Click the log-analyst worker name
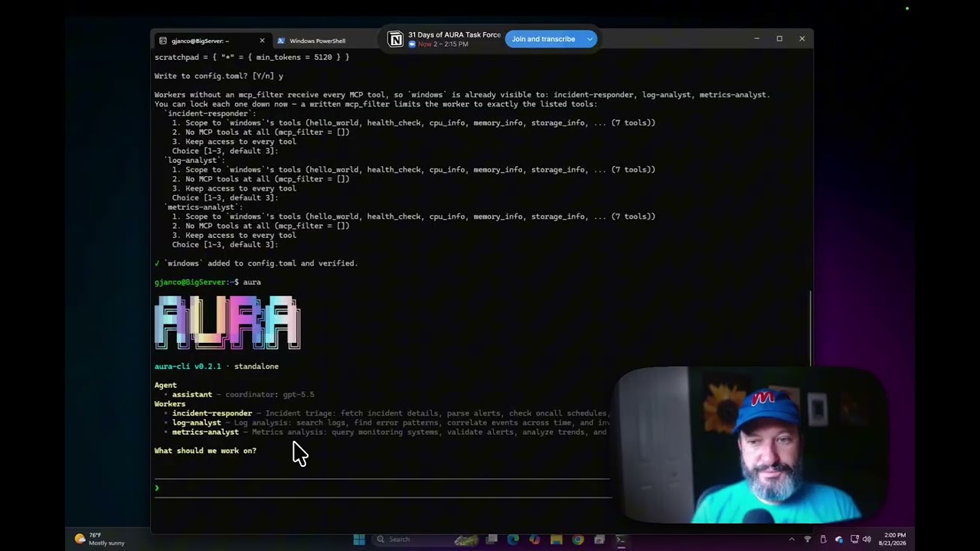Viewport: 980px width, 551px height. tap(197, 422)
